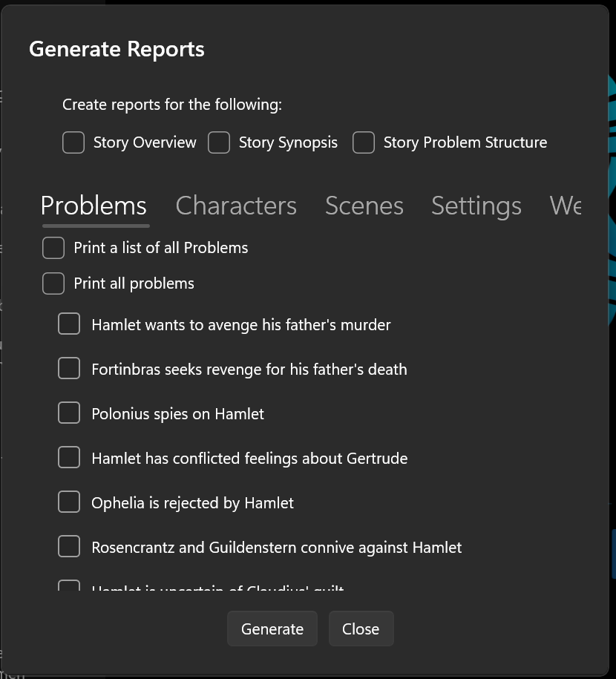Image resolution: width=616 pixels, height=679 pixels.
Task: Switch to the Characters tab
Action: (236, 206)
